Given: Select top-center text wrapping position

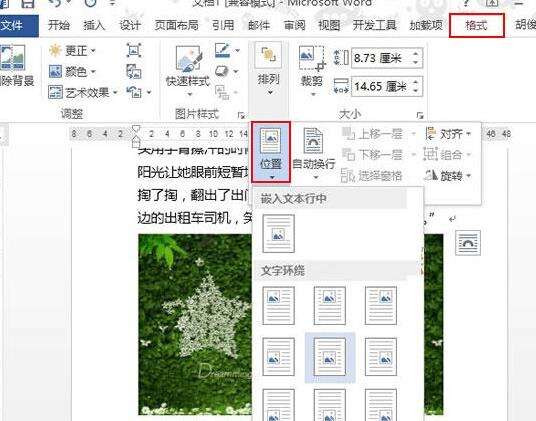Looking at the screenshot, I should (x=330, y=305).
